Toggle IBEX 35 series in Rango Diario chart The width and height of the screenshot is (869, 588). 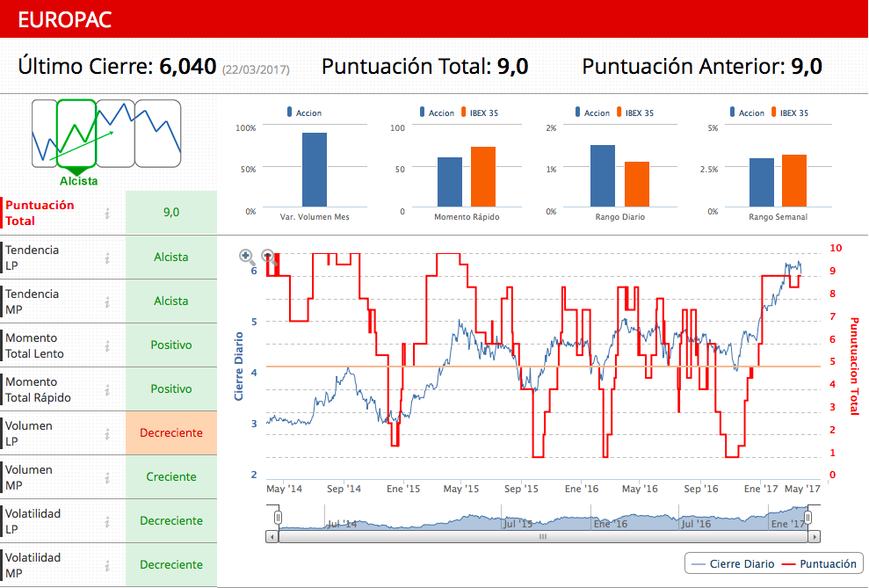[635, 113]
